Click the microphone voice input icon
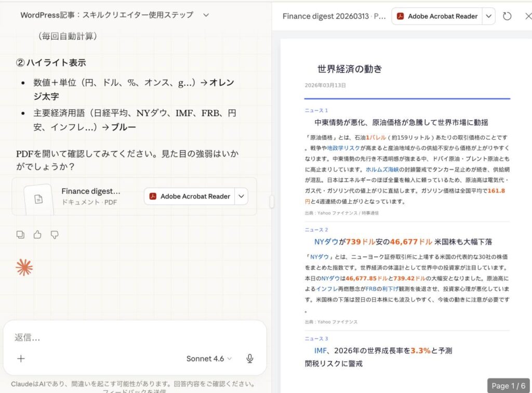The height and width of the screenshot is (393, 532). pyautogui.click(x=250, y=359)
